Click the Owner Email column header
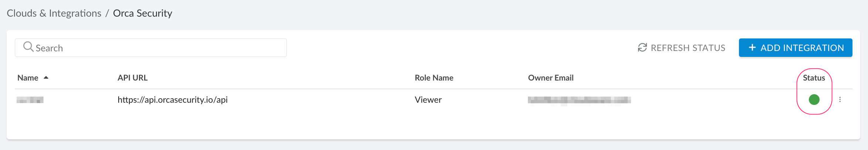Screen dimensions: 868x150 point(550,78)
